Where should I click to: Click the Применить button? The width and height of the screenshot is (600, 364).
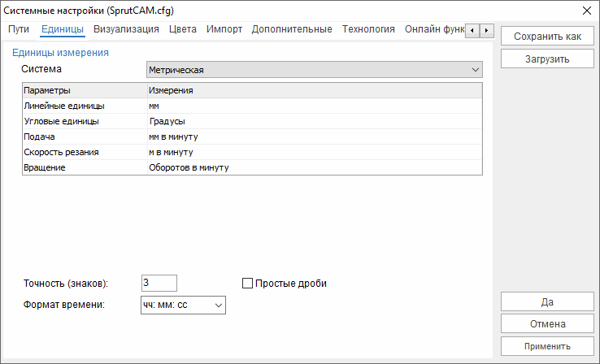point(547,346)
